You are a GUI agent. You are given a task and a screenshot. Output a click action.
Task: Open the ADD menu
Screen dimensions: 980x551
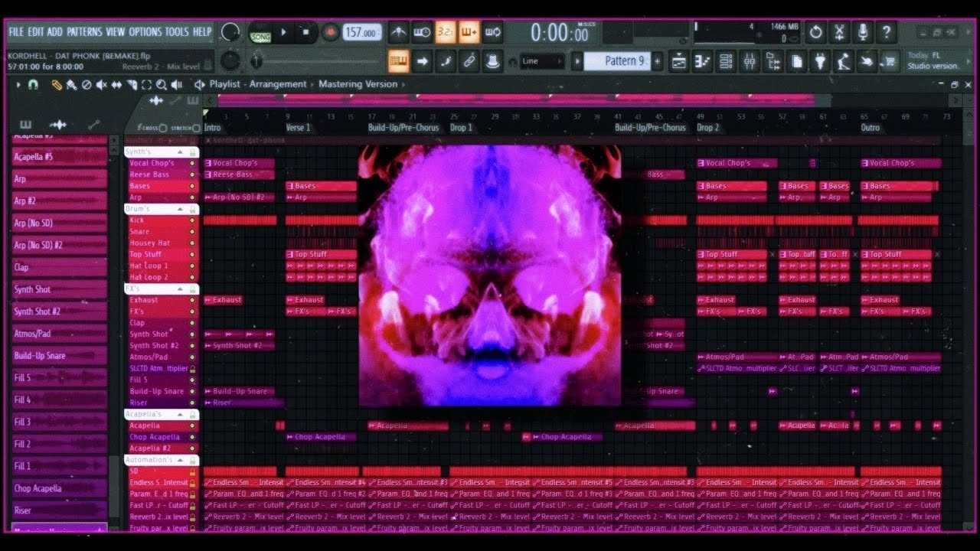pyautogui.click(x=55, y=32)
